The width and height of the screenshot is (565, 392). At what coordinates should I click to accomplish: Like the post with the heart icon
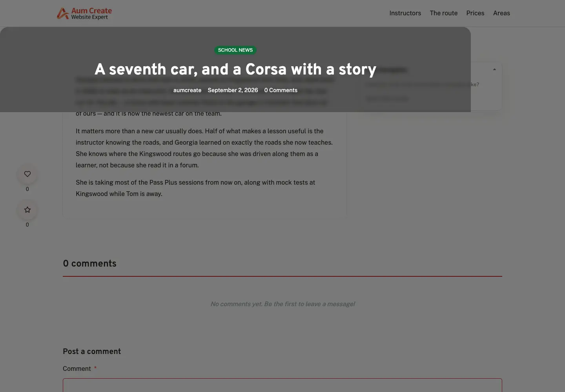27,174
